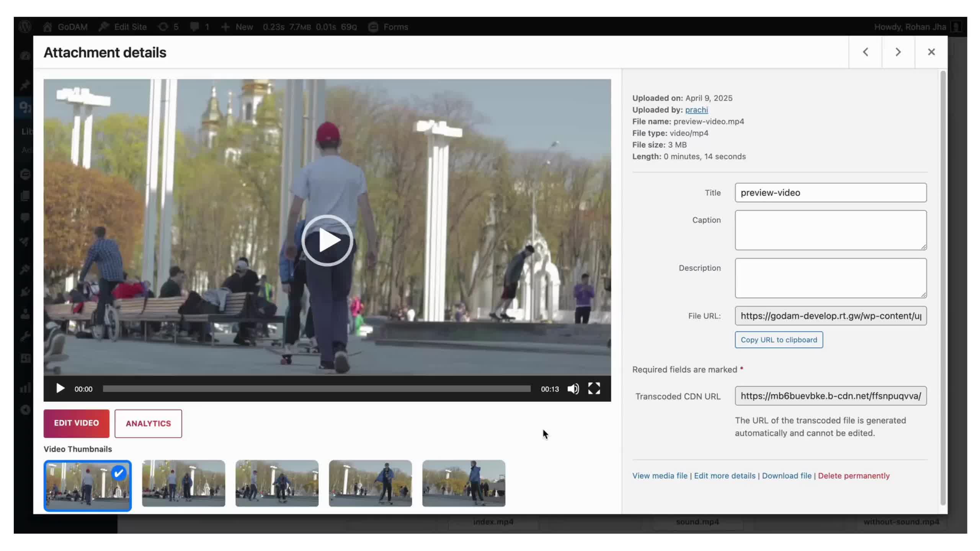Choose the second video thumbnail
Screen dimensions: 980x551
[x=183, y=483]
